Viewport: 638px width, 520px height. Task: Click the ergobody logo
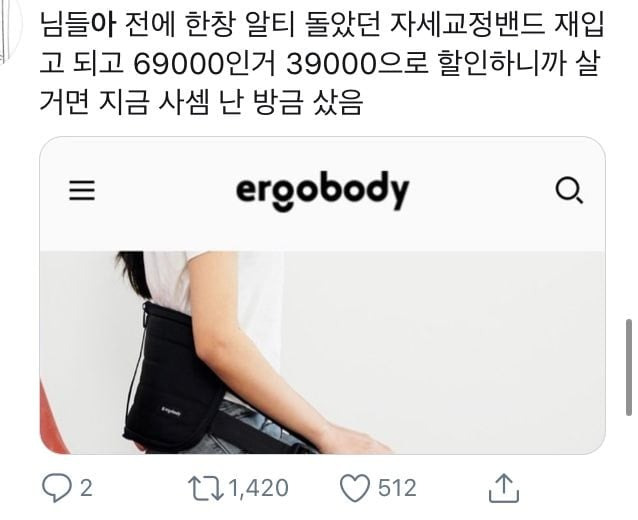322,191
